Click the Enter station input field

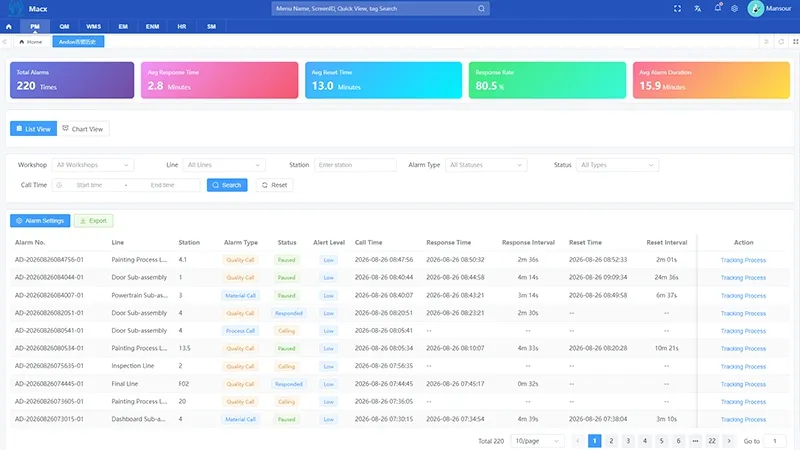coord(355,165)
